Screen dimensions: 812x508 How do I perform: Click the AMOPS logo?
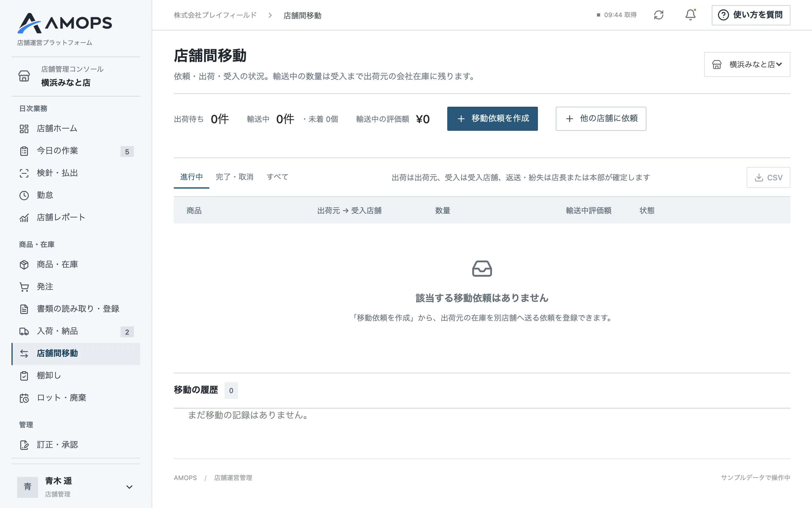[65, 23]
